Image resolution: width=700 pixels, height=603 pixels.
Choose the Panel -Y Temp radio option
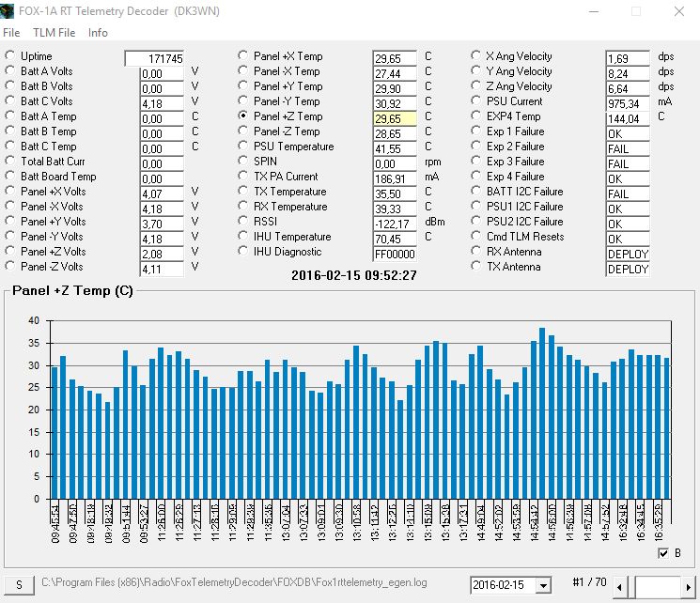[x=242, y=100]
